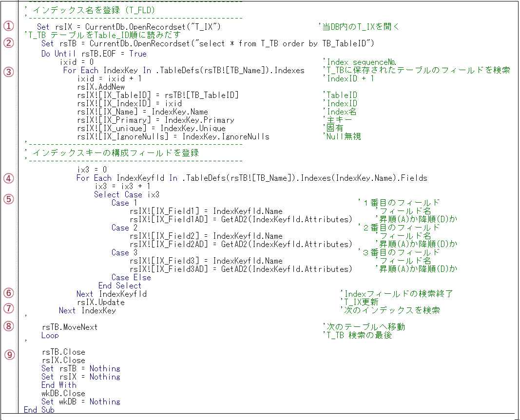Click the circled number 3 marker

[9, 71]
